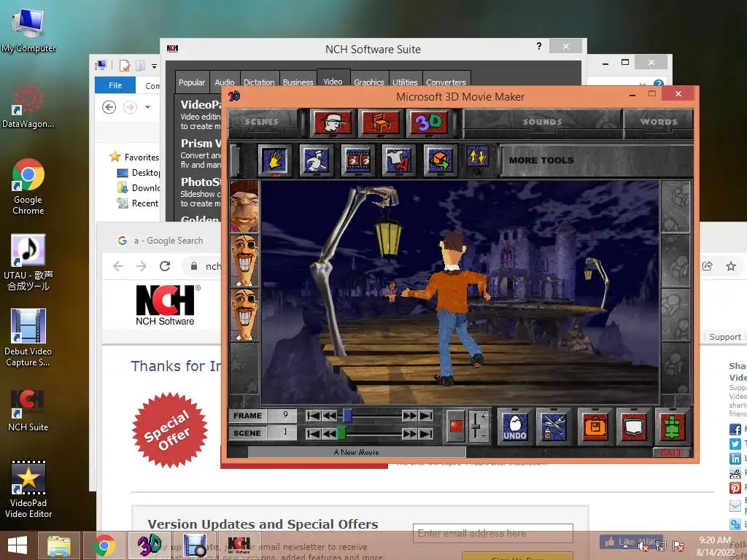Click the blue Frame slider handle
747x560 pixels.
[348, 415]
